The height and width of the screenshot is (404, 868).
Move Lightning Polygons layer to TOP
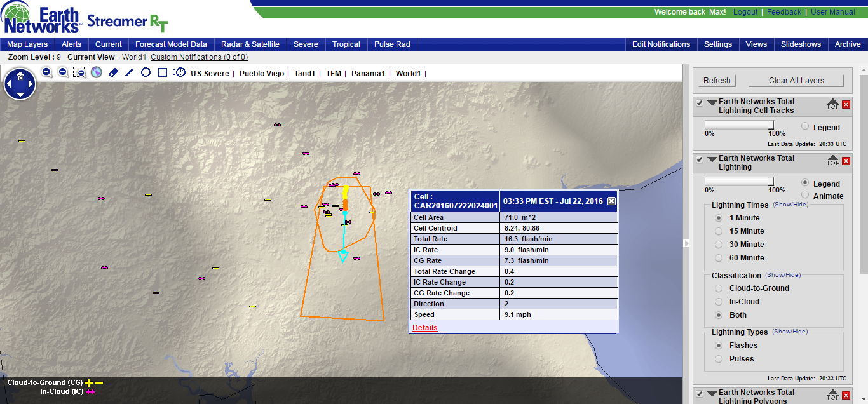click(x=832, y=395)
